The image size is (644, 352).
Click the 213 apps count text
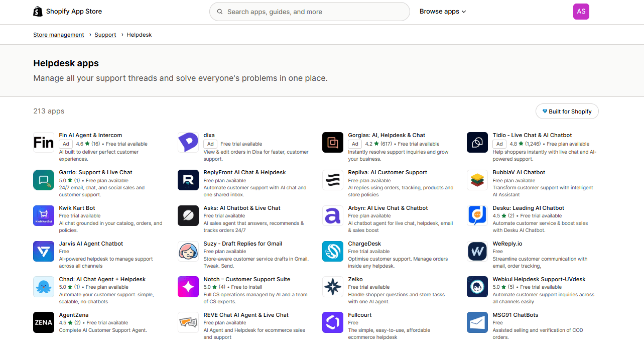pos(49,111)
